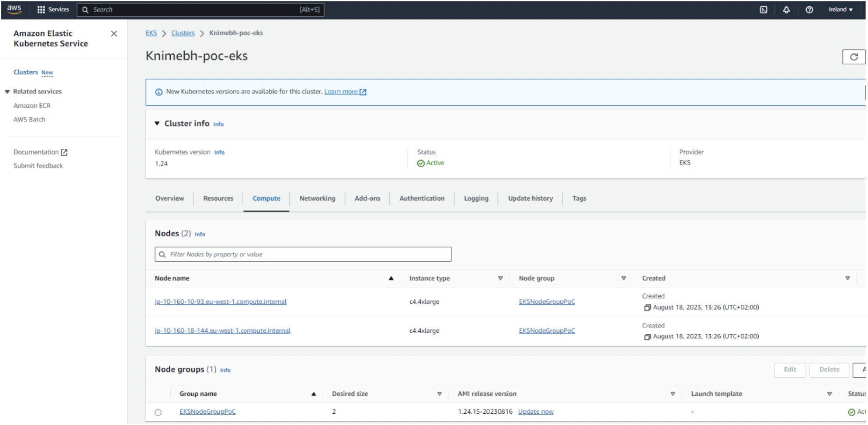Open Info link next to Nodes heading

(200, 234)
